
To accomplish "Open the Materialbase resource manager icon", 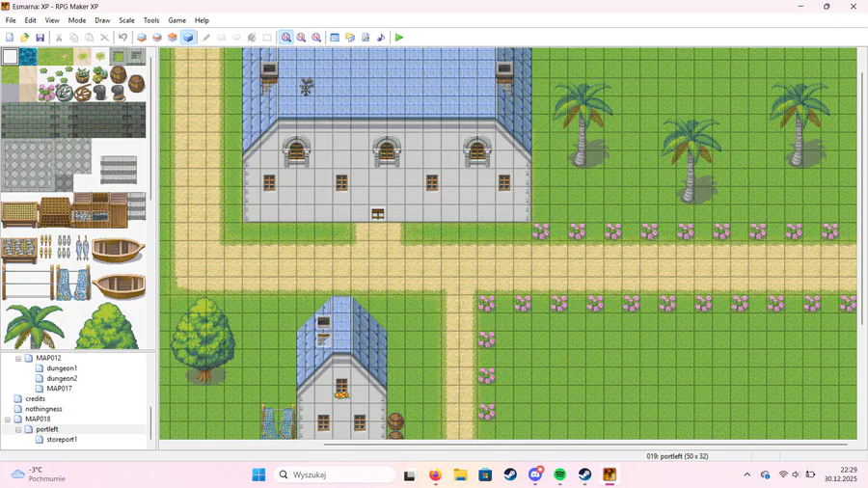I will [350, 38].
